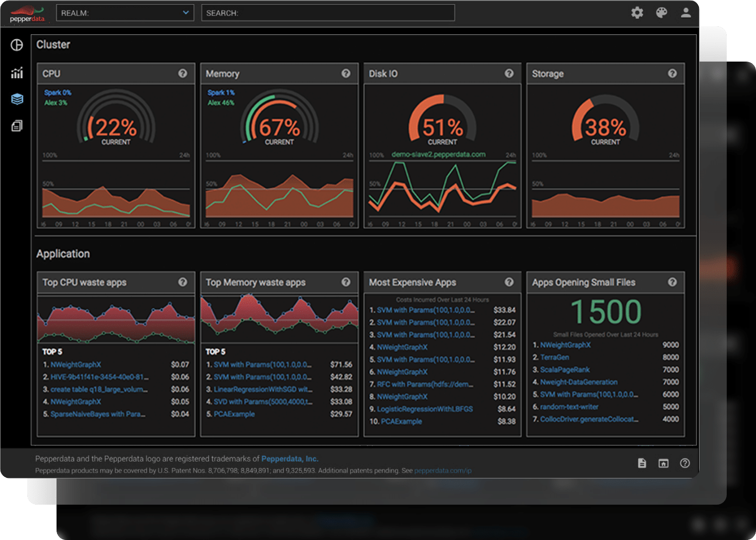
Task: Open NWeightGraphX with 9000 small files
Action: (x=565, y=345)
